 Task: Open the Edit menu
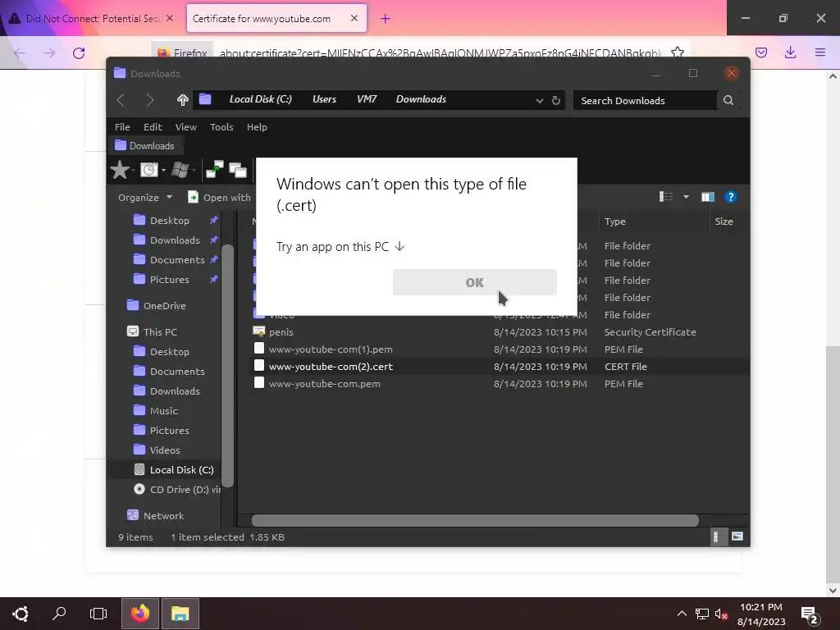[153, 127]
